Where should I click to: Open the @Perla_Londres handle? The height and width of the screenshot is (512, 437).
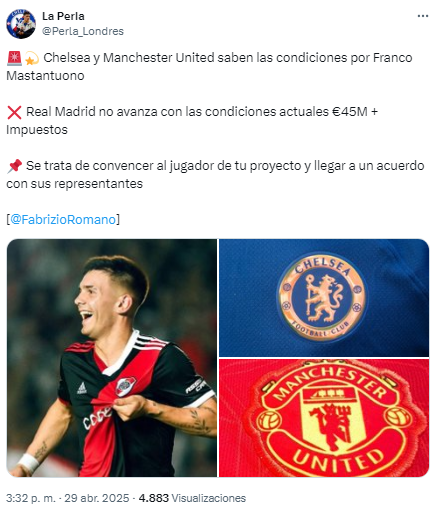[x=83, y=31]
